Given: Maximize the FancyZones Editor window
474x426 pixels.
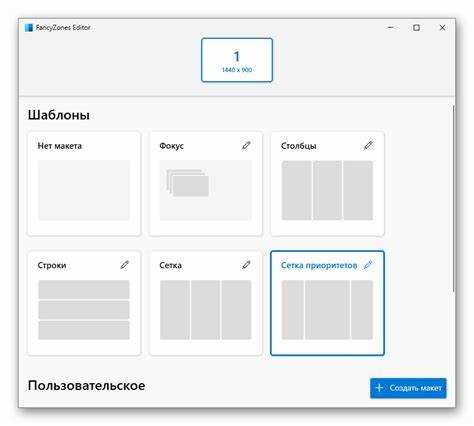Looking at the screenshot, I should [416, 28].
